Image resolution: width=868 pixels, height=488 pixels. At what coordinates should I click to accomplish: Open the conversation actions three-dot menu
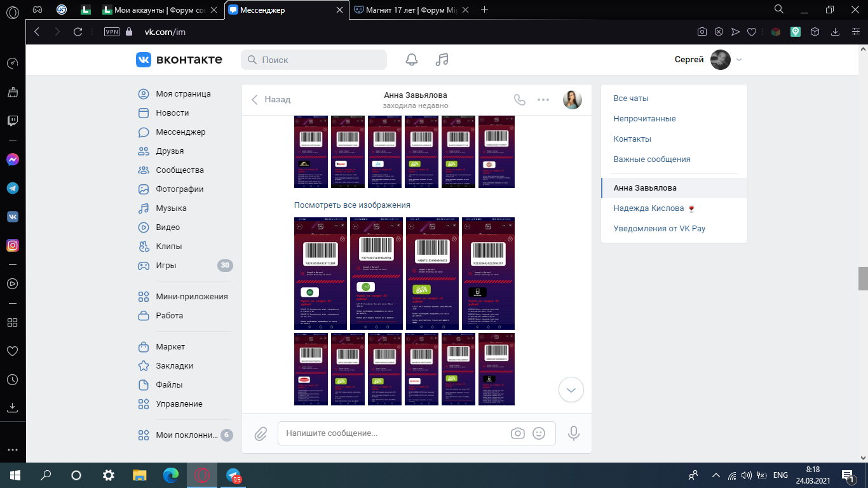[543, 99]
